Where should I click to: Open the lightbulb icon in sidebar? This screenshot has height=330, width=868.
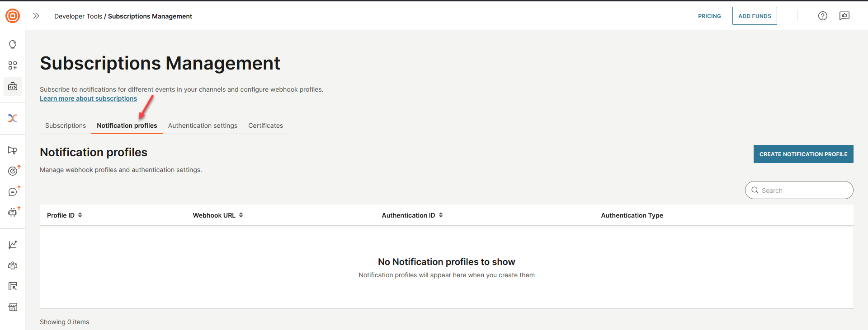(x=13, y=45)
